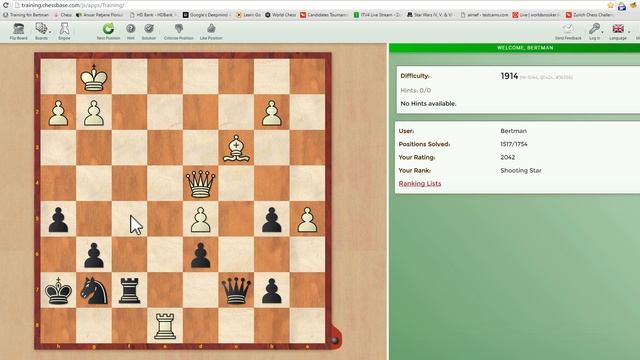
Task: Open Send Feedback
Action: [x=568, y=31]
